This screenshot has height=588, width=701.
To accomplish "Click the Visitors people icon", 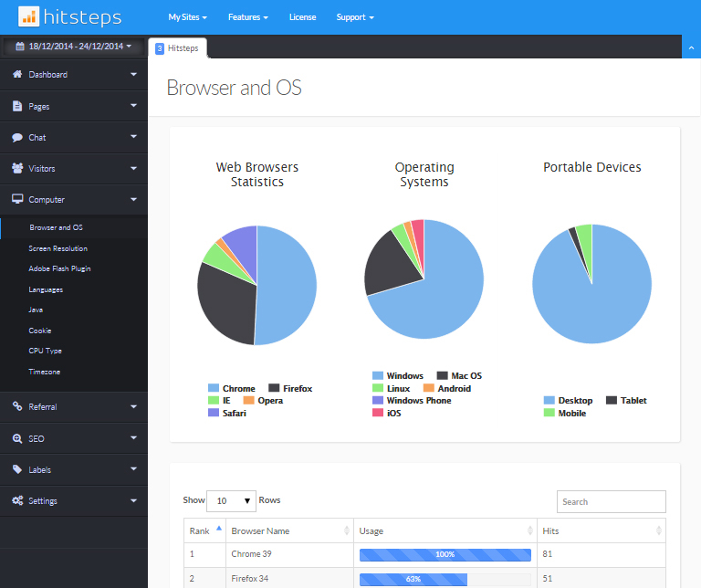I will 17,169.
